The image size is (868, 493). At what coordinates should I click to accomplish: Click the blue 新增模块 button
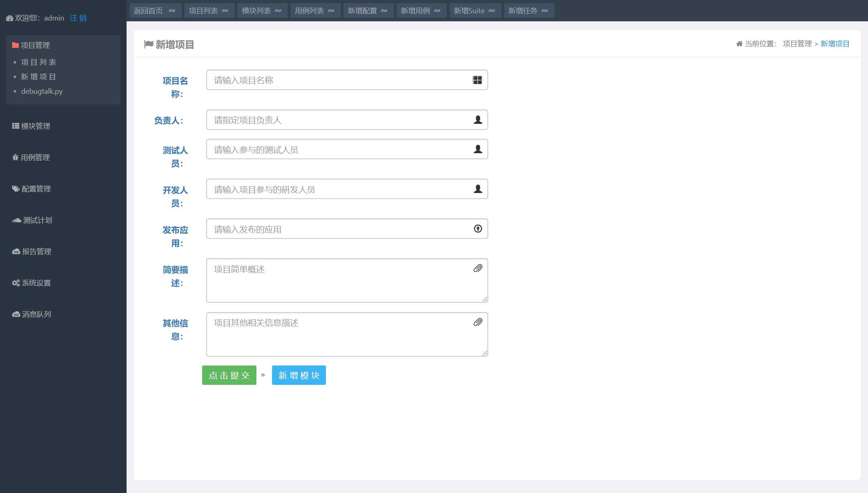pos(299,375)
